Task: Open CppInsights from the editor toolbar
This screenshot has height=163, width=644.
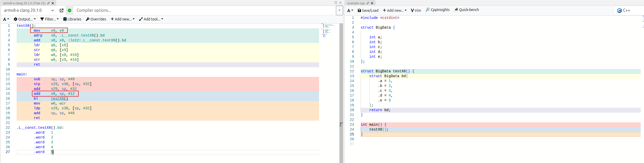Action: click(x=438, y=10)
